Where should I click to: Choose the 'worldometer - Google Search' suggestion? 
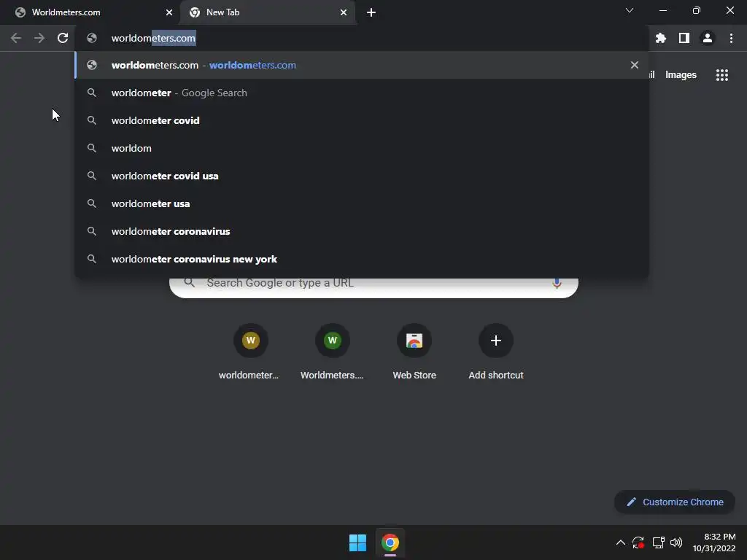[362, 93]
